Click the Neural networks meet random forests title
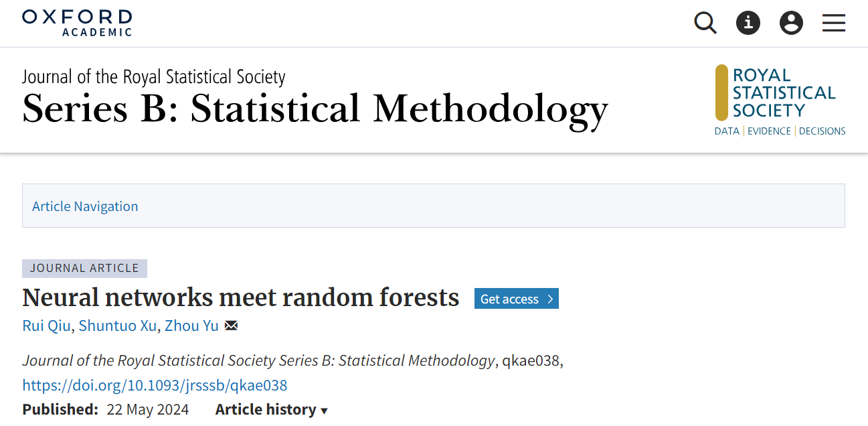 [x=240, y=297]
